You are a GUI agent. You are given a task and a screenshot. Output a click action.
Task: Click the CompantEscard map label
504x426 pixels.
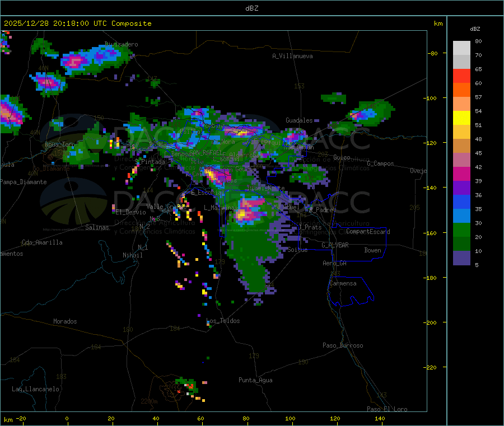tap(368, 232)
